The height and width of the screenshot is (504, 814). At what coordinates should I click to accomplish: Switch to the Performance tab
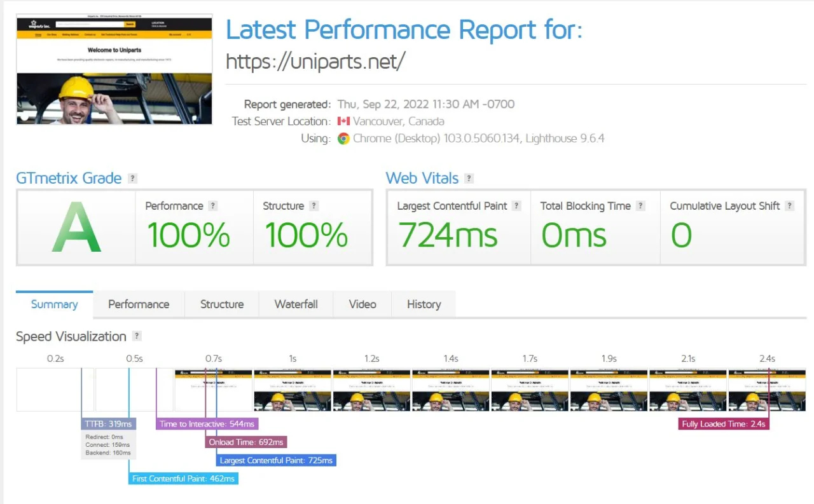139,304
